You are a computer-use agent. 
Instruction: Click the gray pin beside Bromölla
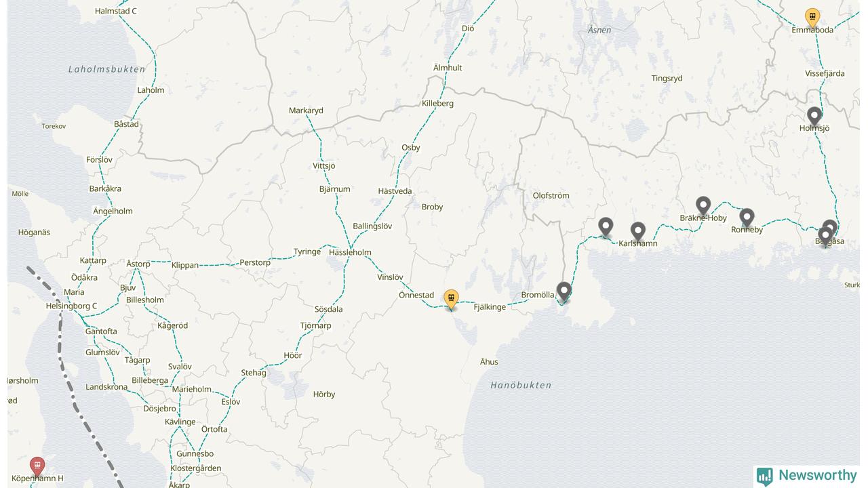[x=564, y=292]
